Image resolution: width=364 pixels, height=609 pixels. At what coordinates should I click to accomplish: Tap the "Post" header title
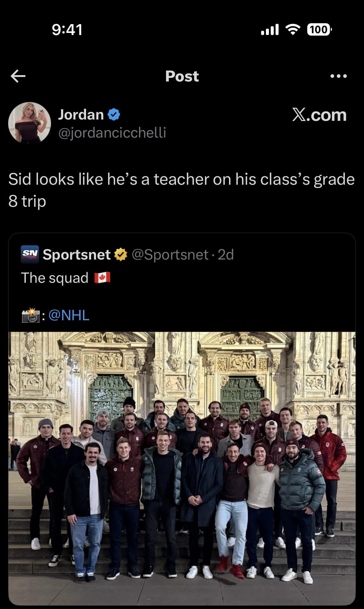pos(182,76)
